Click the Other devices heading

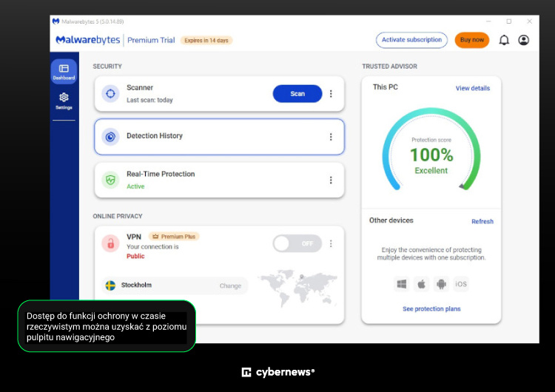(x=391, y=220)
